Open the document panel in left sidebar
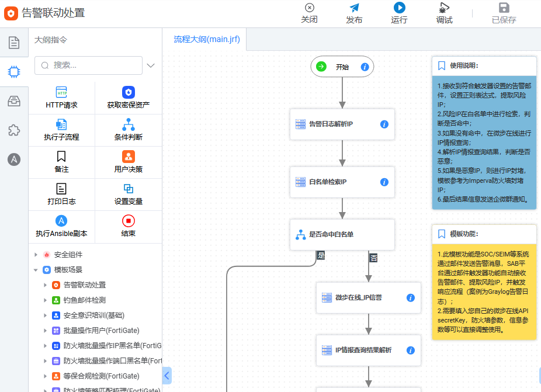The image size is (541, 392). 13,43
